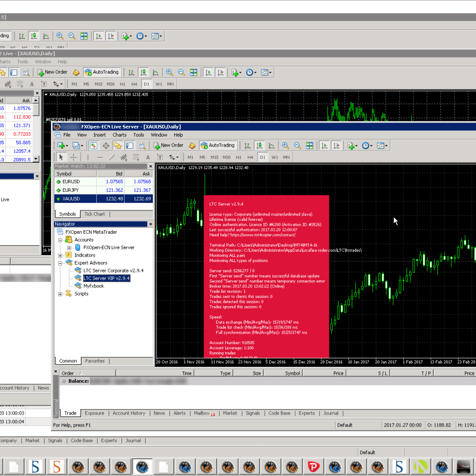Toggle Market Watch panel from FXOpen-ECN toolbar
The height and width of the screenshot is (476, 476).
click(93, 146)
